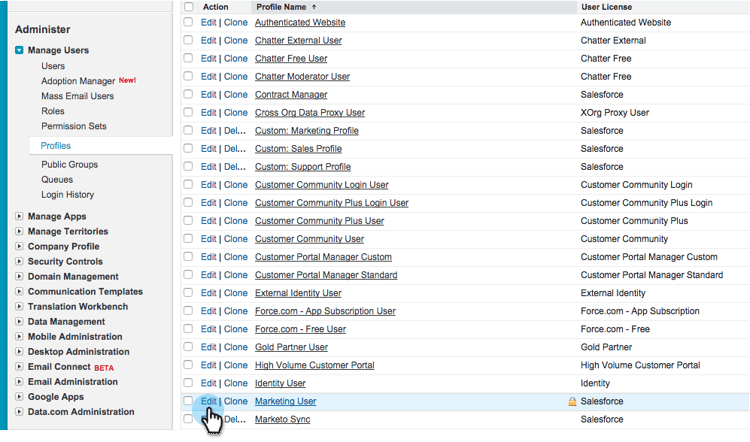
Task: Check the Customer Community User checkbox
Action: click(x=188, y=238)
